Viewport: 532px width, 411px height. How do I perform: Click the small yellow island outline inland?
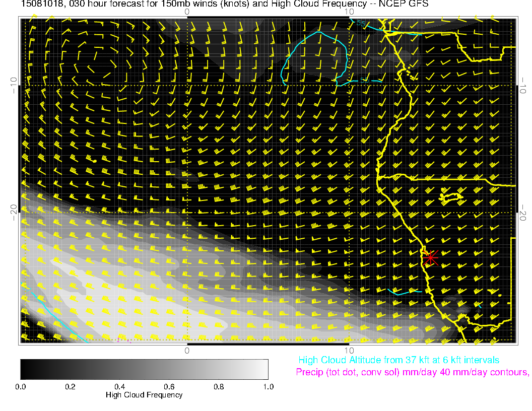451,197
